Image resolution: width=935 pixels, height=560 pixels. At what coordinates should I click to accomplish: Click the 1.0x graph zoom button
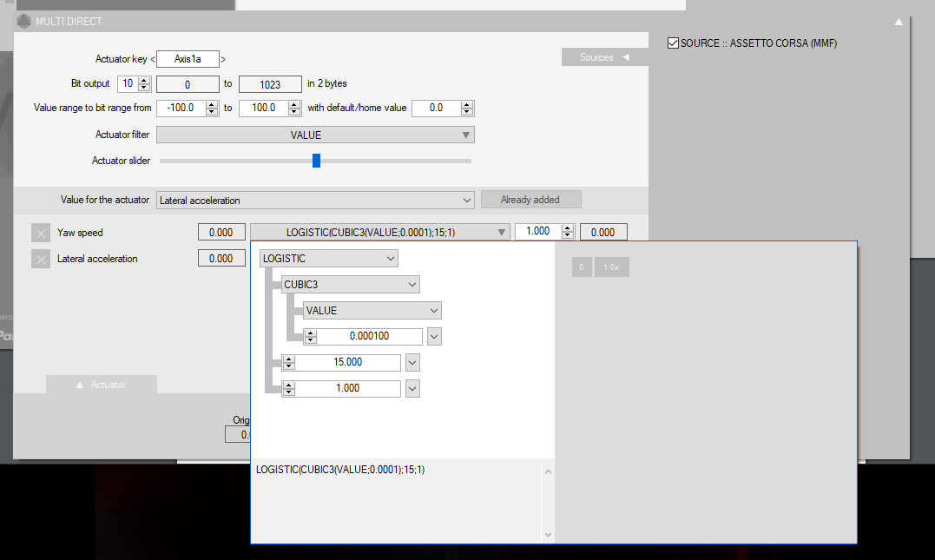point(611,267)
